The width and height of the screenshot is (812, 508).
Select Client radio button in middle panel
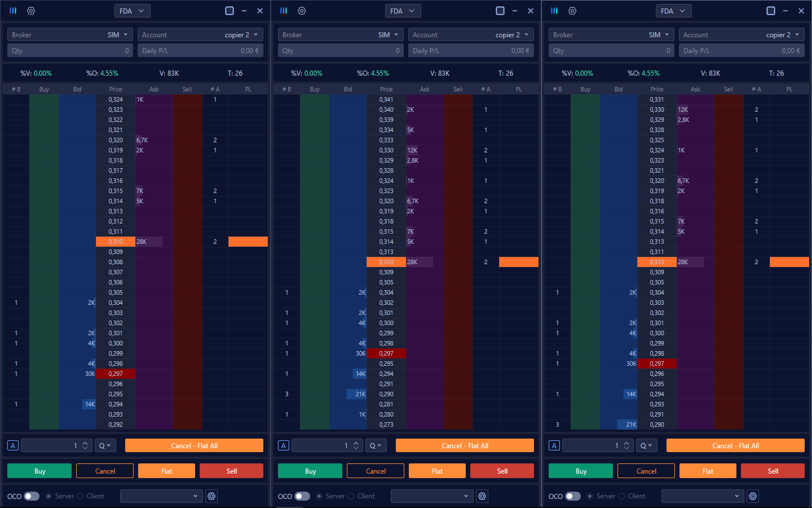click(x=351, y=496)
